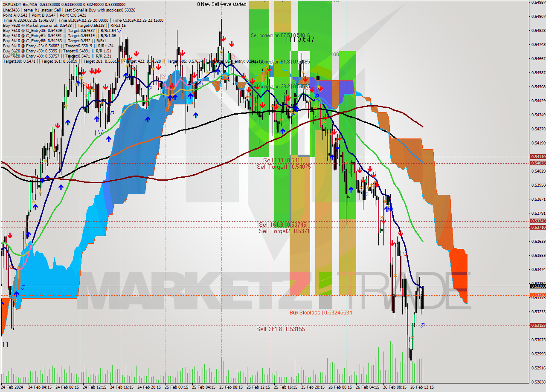Select '26 Feb 04:15' on the time axis
Image resolution: width=546 pixels, height=392 pixels.
[368, 387]
